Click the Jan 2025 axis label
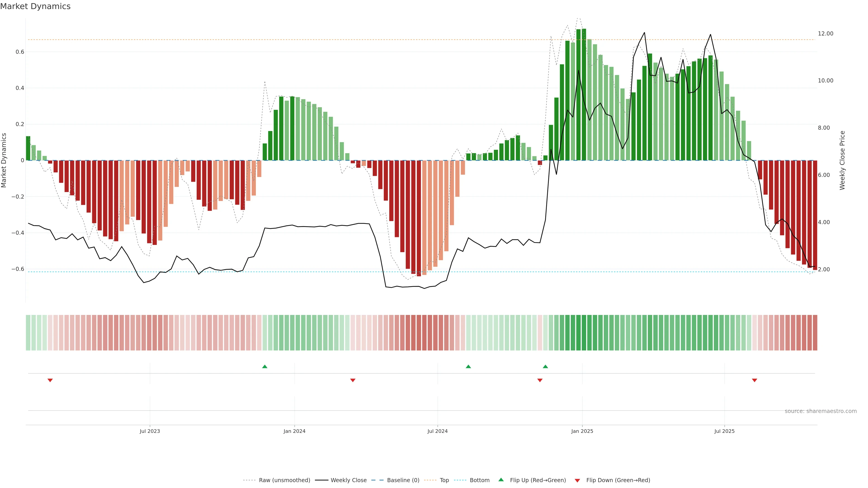The height and width of the screenshot is (488, 868). 582,431
